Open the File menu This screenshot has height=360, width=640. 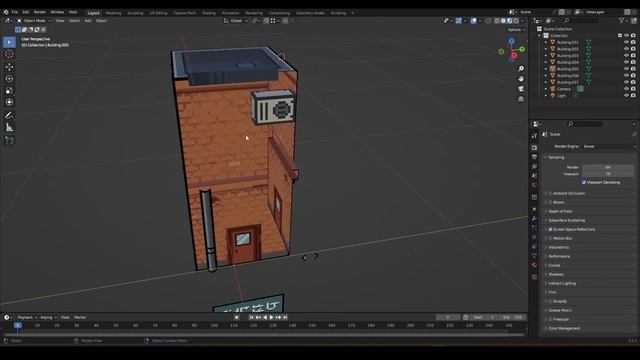pyautogui.click(x=15, y=12)
